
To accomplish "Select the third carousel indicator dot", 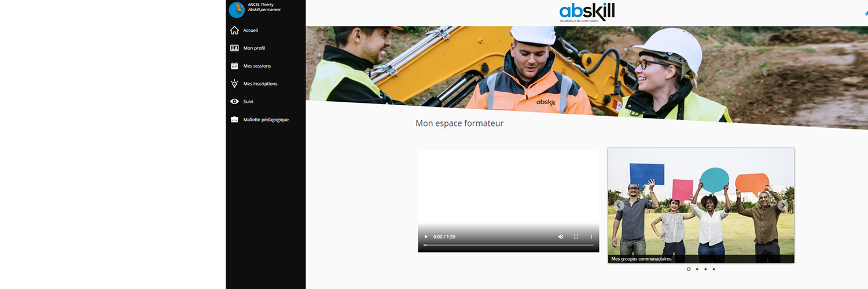I will 705,269.
